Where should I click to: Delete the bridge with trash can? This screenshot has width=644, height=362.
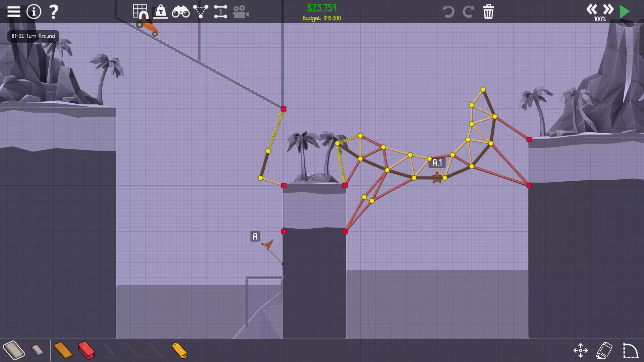coord(488,12)
